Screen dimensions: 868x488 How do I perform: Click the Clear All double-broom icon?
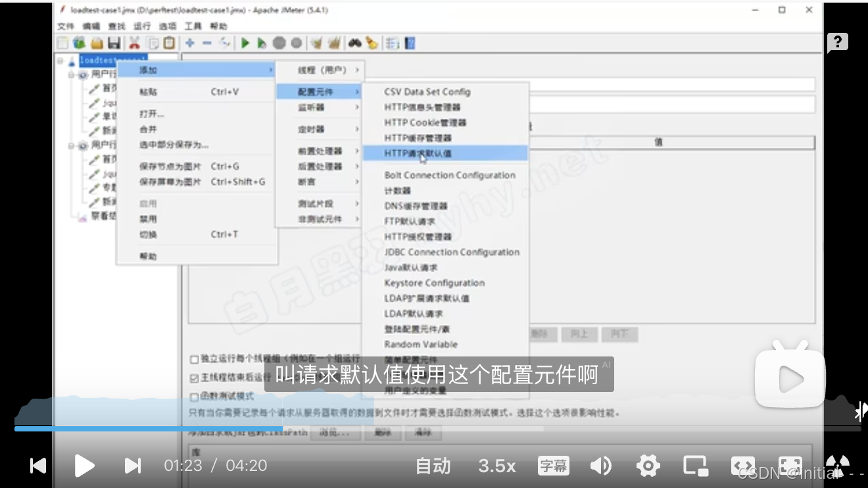tap(334, 43)
